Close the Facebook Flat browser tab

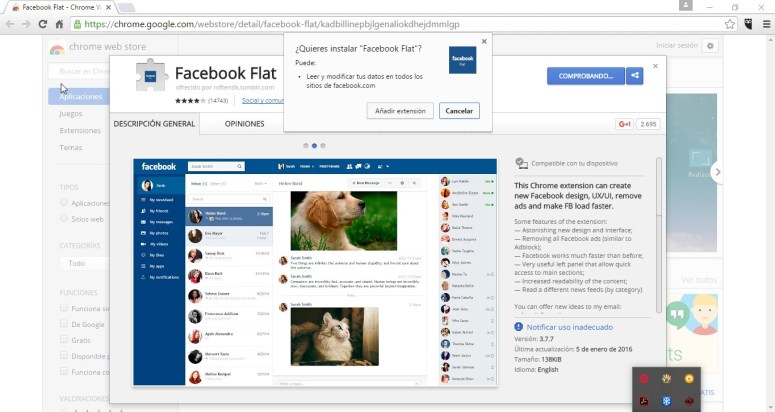108,7
